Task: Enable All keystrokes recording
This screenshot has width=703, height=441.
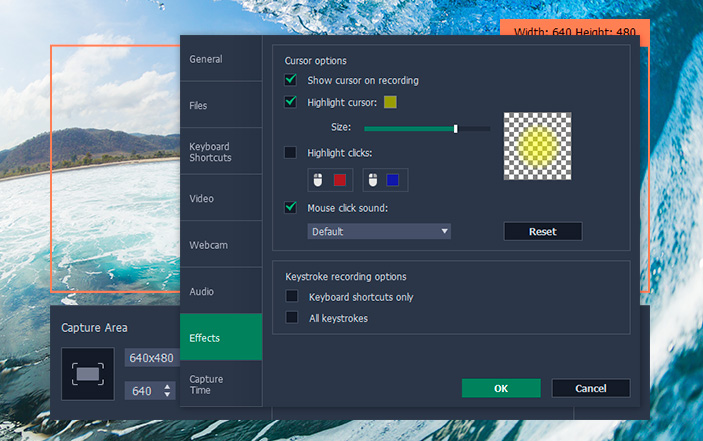Action: click(x=292, y=318)
